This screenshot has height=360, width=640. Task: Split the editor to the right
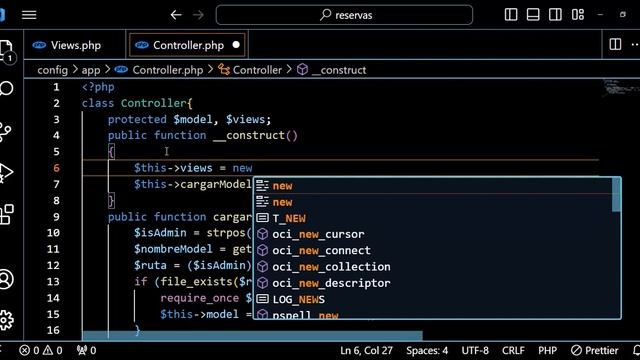point(615,44)
